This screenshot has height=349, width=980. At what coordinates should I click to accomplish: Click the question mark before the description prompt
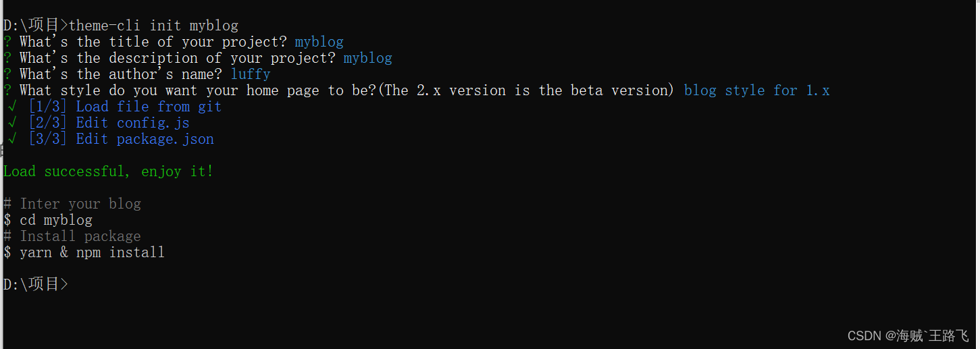[x=7, y=58]
